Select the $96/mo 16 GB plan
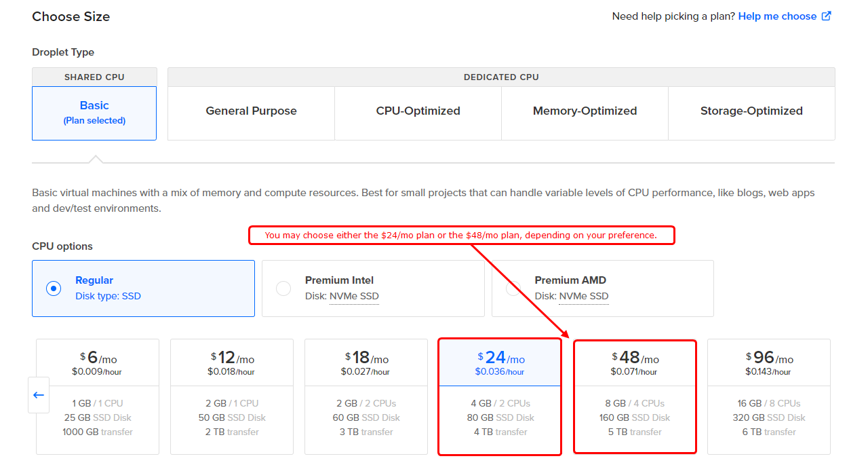Image resolution: width=868 pixels, height=467 pixels. [x=769, y=396]
